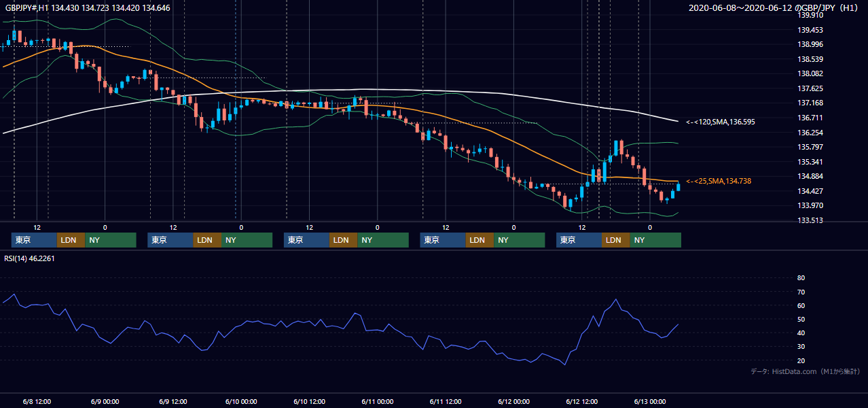Click the 139.453 price axis label
Screen dimensions: 868x408
[x=810, y=30]
